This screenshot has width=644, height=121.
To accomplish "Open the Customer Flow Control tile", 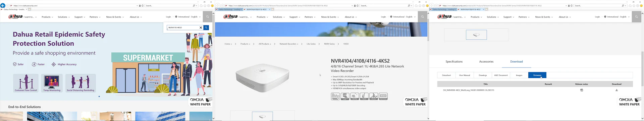I will [26, 83].
